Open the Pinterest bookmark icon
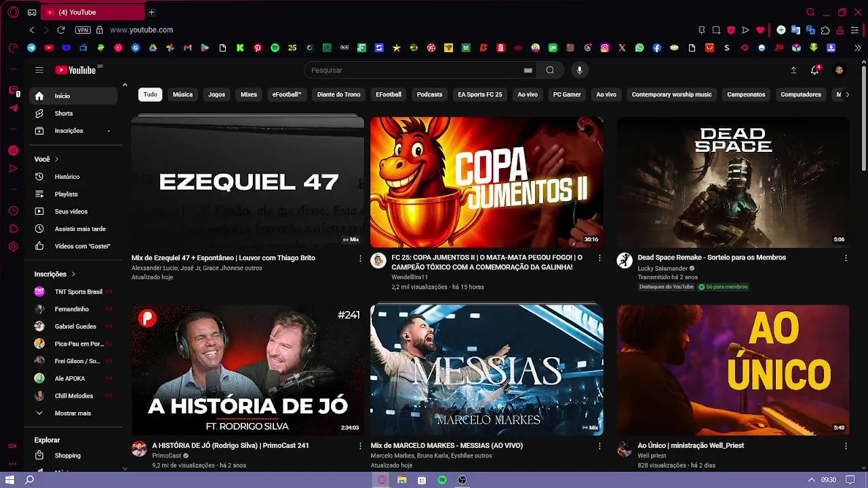The image size is (868, 488). [x=258, y=48]
